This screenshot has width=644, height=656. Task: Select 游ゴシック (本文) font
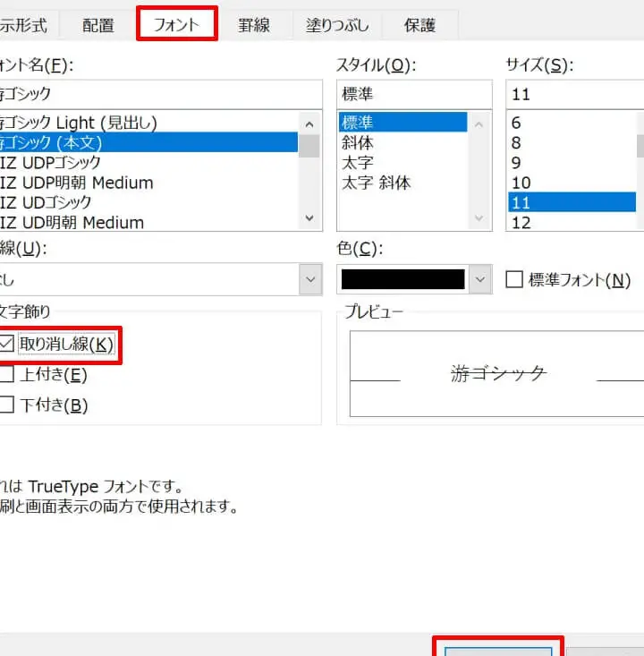tap(148, 142)
